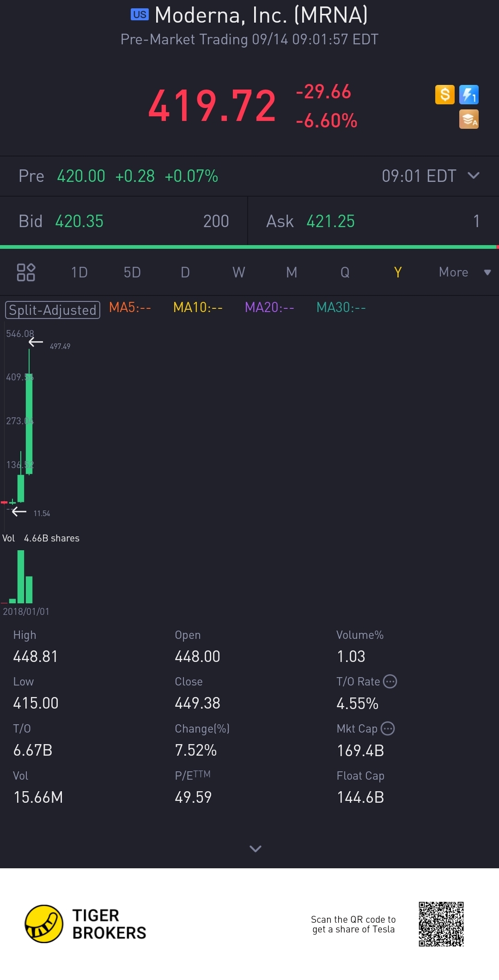
Task: Tap the P/E TTM value 49.59
Action: pos(193,797)
